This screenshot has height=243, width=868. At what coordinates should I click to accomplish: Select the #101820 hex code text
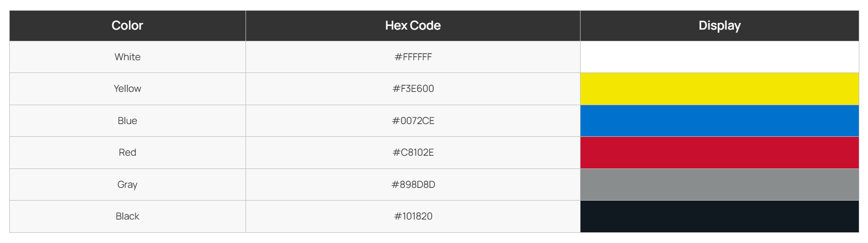(413, 216)
